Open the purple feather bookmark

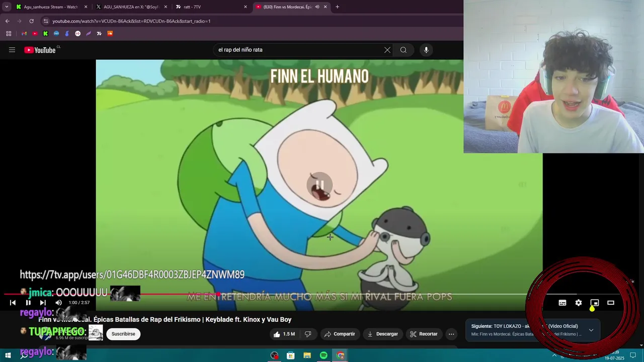(89, 34)
